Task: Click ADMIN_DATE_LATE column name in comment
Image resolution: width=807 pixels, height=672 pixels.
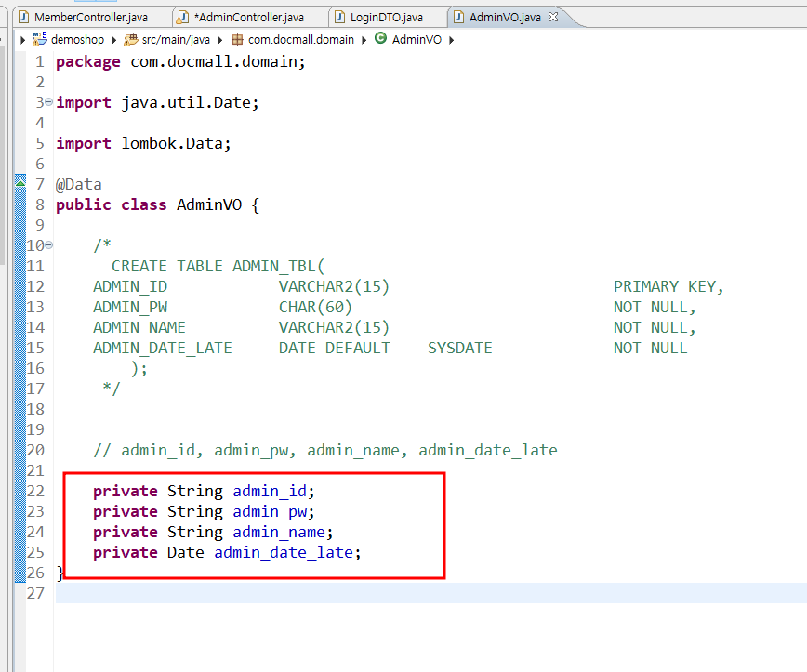Action: [x=162, y=348]
